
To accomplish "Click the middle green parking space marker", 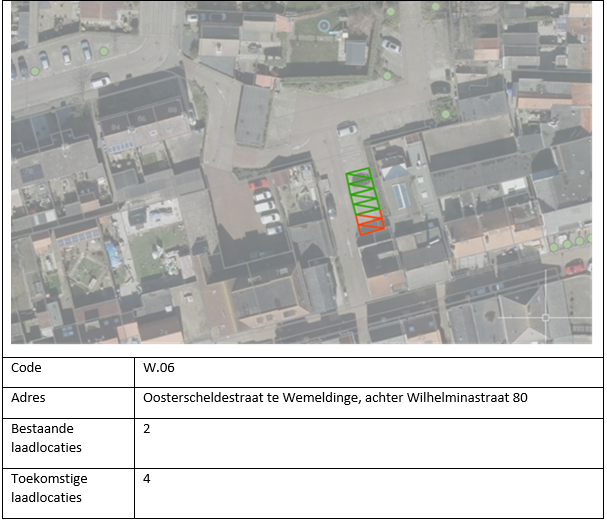I will click(x=363, y=197).
